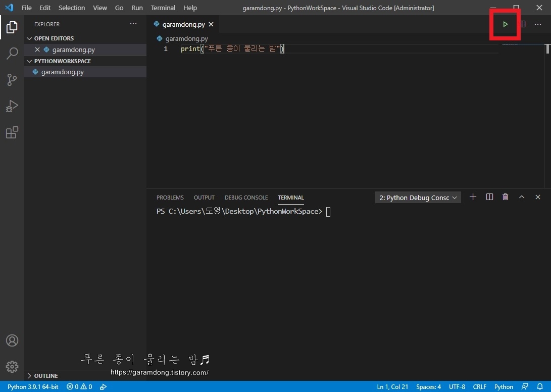The image size is (551, 392).
Task: Select garamdong.py entry under Open Editors
Action: pos(85,50)
